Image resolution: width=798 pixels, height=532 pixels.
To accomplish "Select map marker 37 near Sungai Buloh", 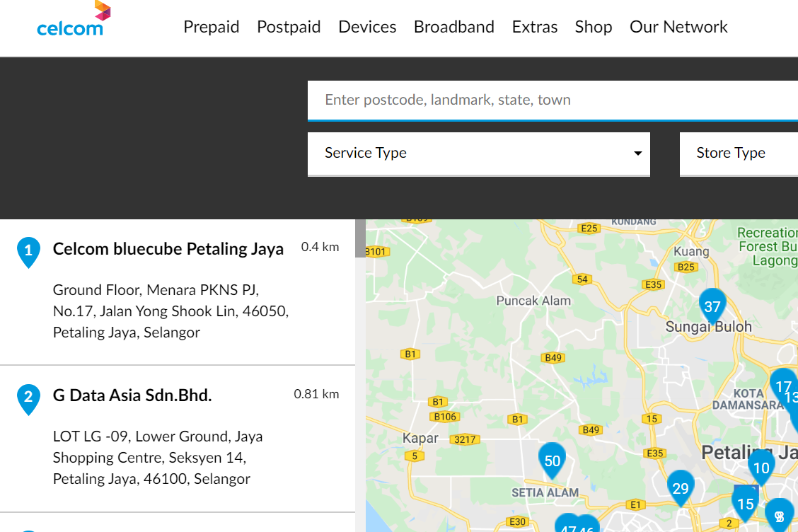I will (x=712, y=306).
